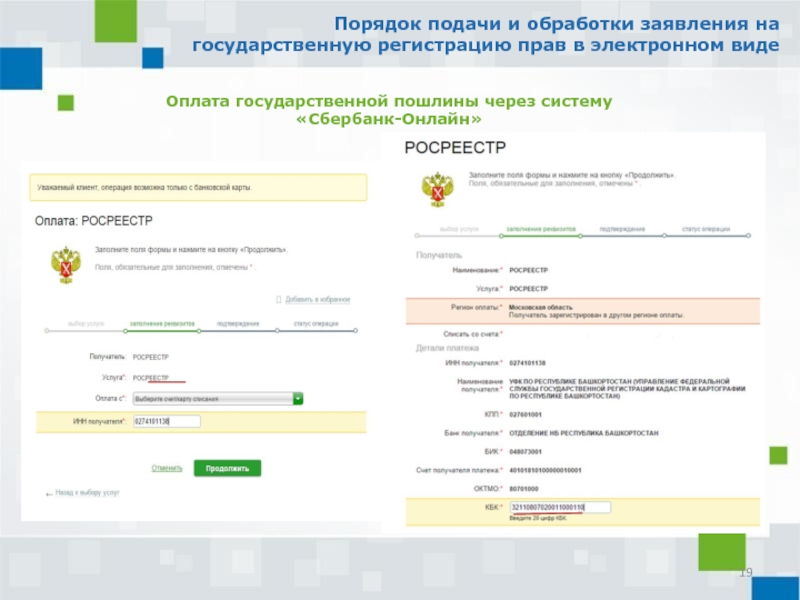Image resolution: width=800 pixels, height=600 pixels.
Task: Click the Услуга value РОСРЕЕСТР in the left form
Action: tap(151, 378)
